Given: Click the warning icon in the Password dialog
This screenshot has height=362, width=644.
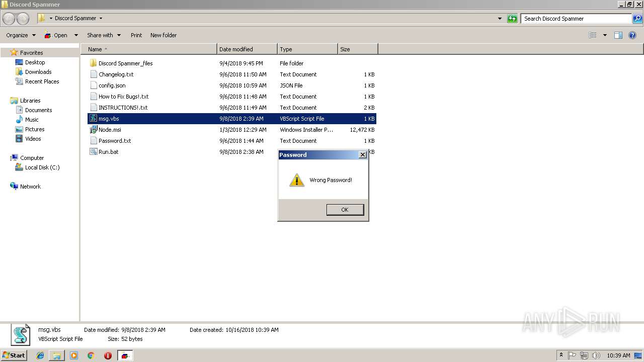Looking at the screenshot, I should coord(297,180).
